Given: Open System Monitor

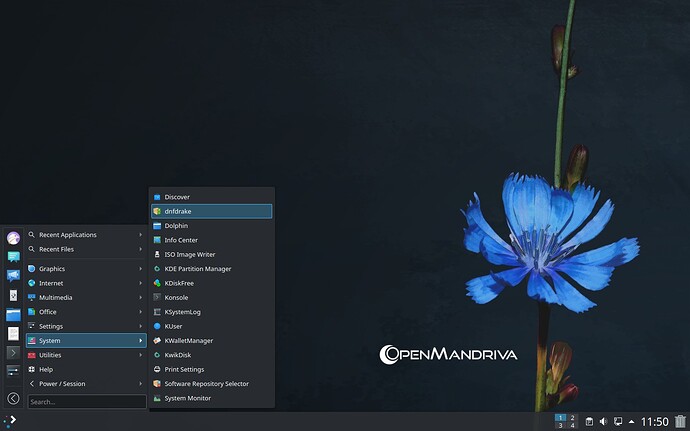Looking at the screenshot, I should pyautogui.click(x=212, y=398).
